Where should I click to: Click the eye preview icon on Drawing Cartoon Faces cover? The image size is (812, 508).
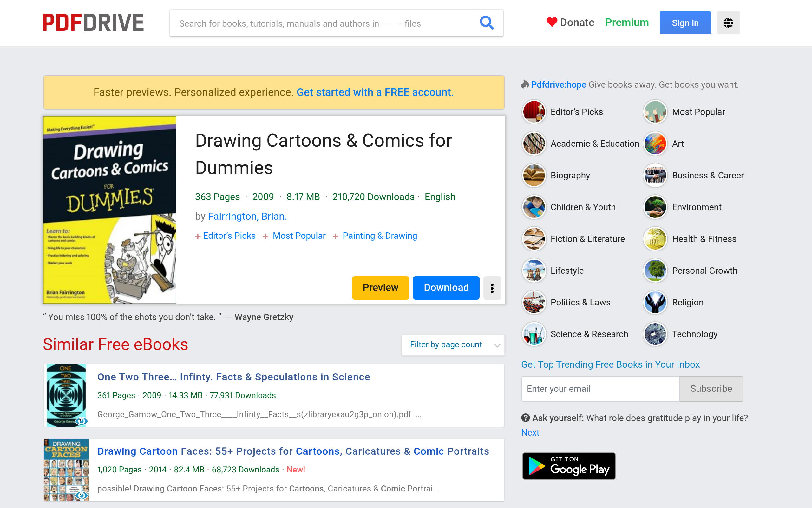(x=81, y=495)
